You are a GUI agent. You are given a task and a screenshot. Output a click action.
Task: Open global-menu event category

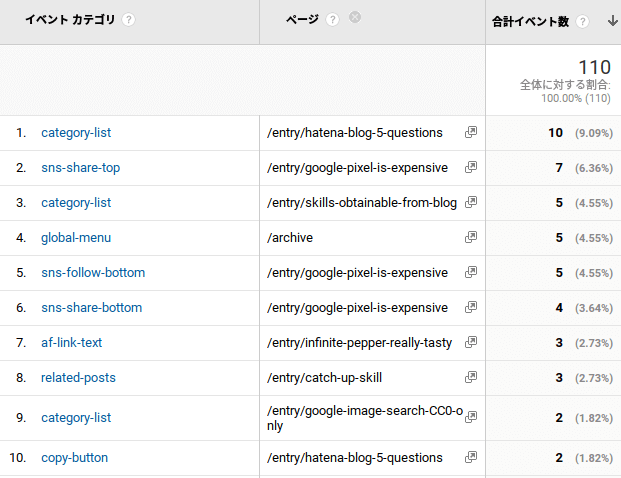(x=76, y=238)
